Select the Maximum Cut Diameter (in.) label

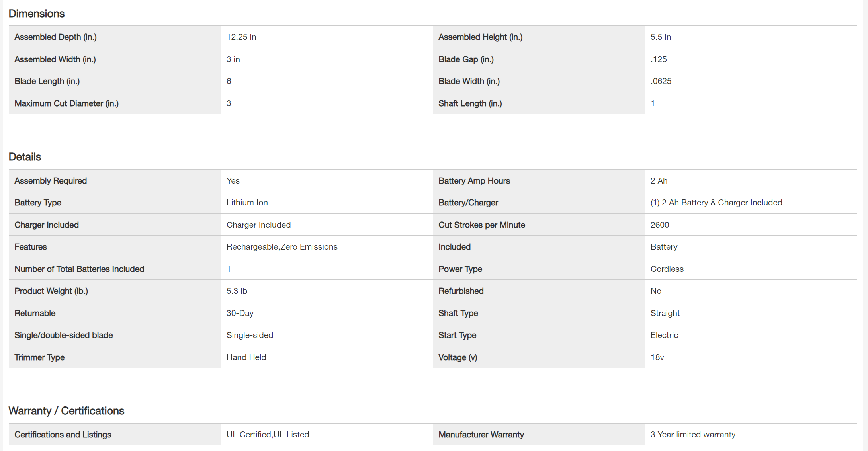(66, 103)
